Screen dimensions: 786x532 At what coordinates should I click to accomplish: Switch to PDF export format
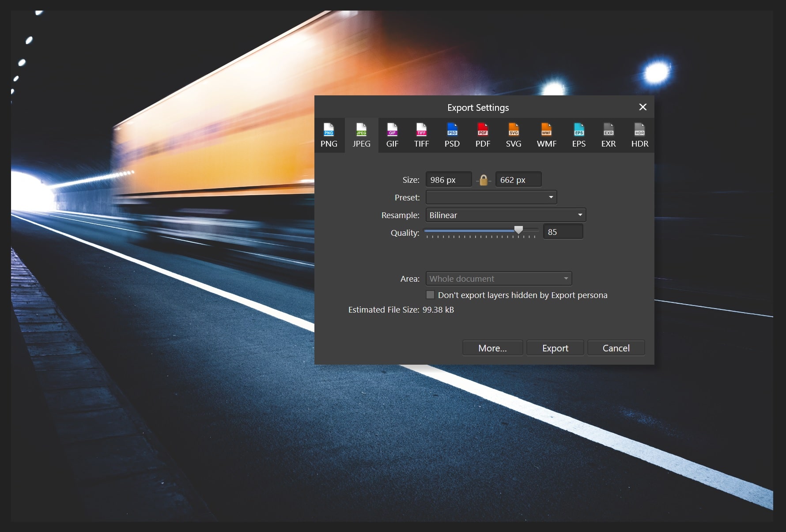[483, 135]
